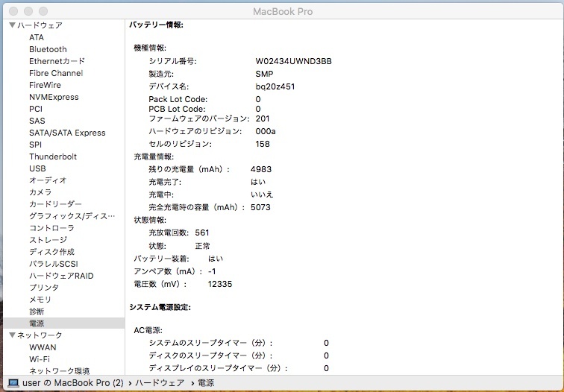564x392 pixels.
Task: Select ストレージ in the sidebar
Action: point(48,240)
